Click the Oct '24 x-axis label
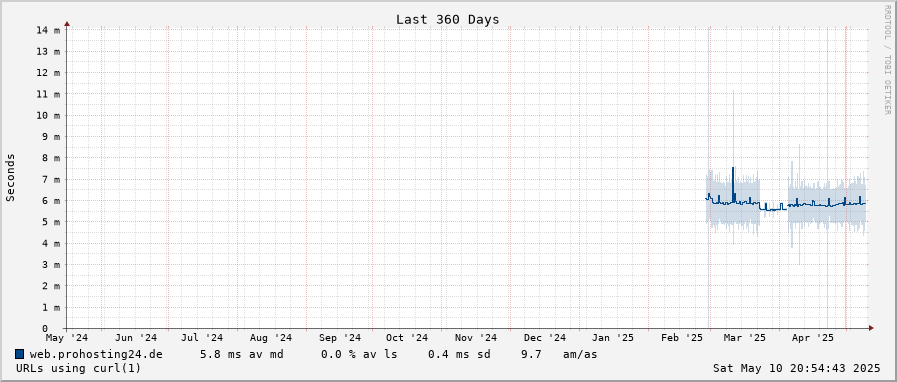Screen dimensions: 897x382 click(406, 338)
